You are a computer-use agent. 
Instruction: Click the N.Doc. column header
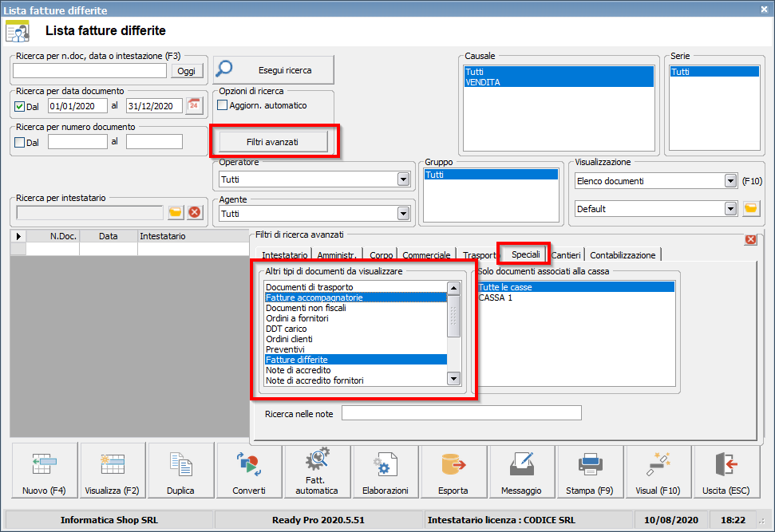coord(53,236)
